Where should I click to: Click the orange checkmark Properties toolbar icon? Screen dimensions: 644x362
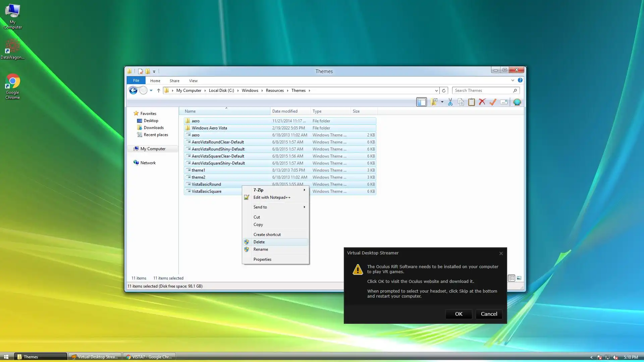click(493, 102)
